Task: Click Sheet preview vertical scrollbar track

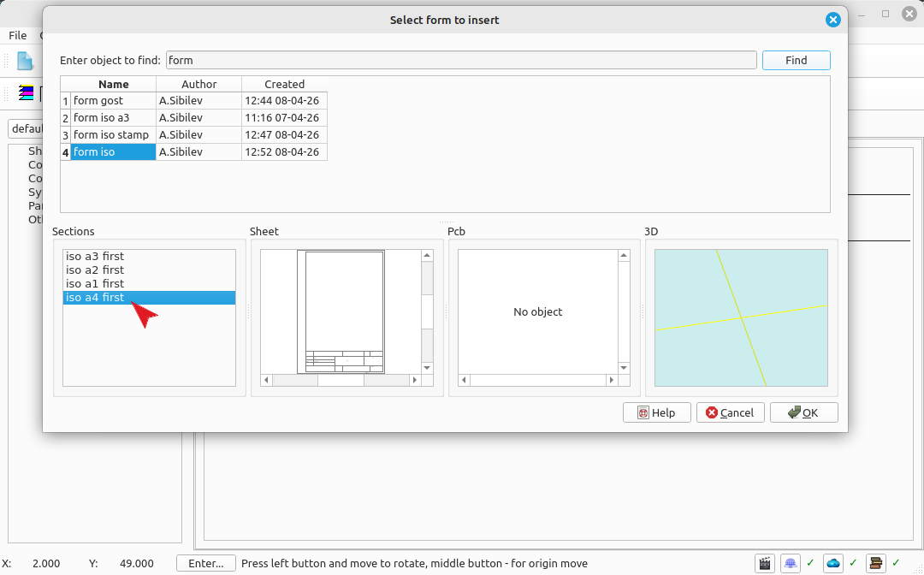Action: (427, 311)
